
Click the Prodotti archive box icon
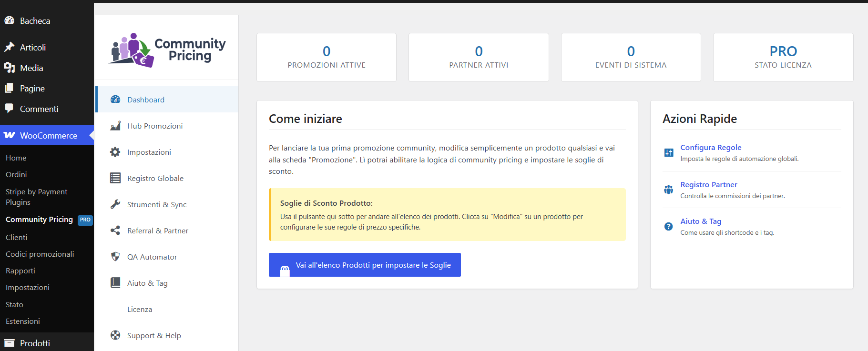coord(9,343)
